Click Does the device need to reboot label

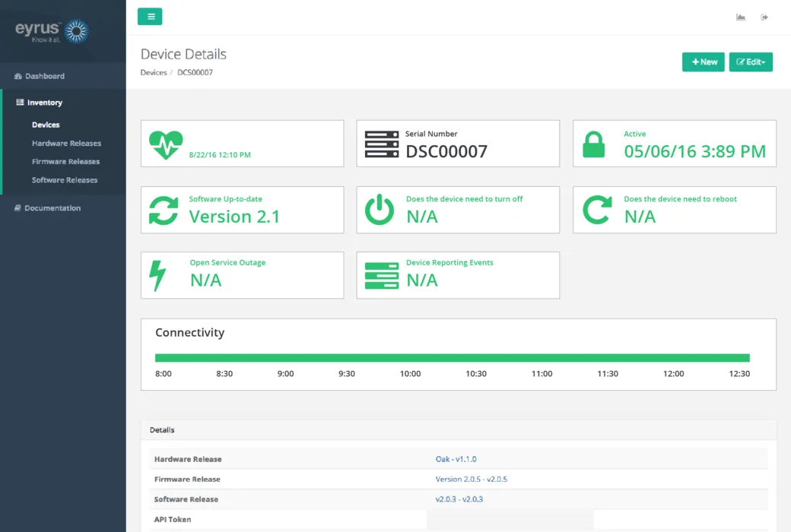[x=680, y=199]
